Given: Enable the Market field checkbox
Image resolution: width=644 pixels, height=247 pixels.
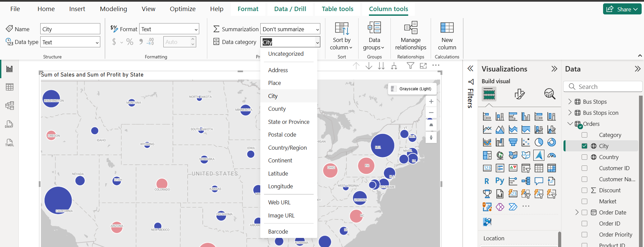Looking at the screenshot, I should (584, 201).
